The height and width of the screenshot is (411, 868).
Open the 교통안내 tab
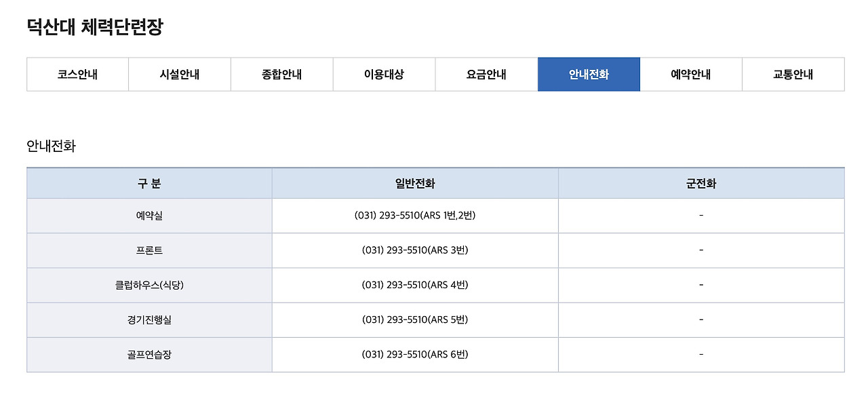793,75
